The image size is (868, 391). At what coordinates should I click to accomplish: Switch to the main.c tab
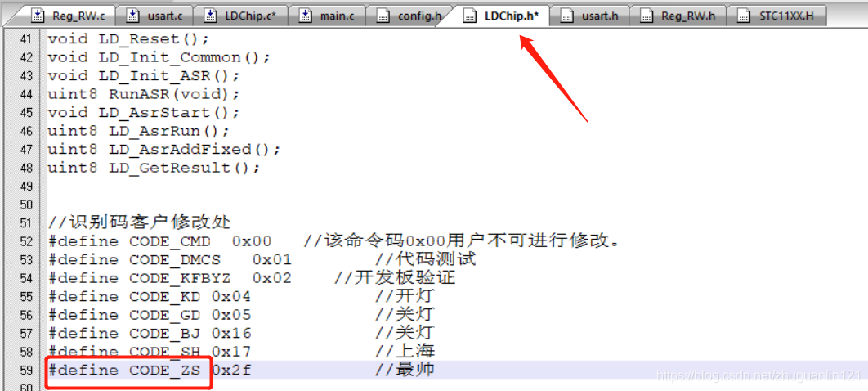click(x=328, y=16)
